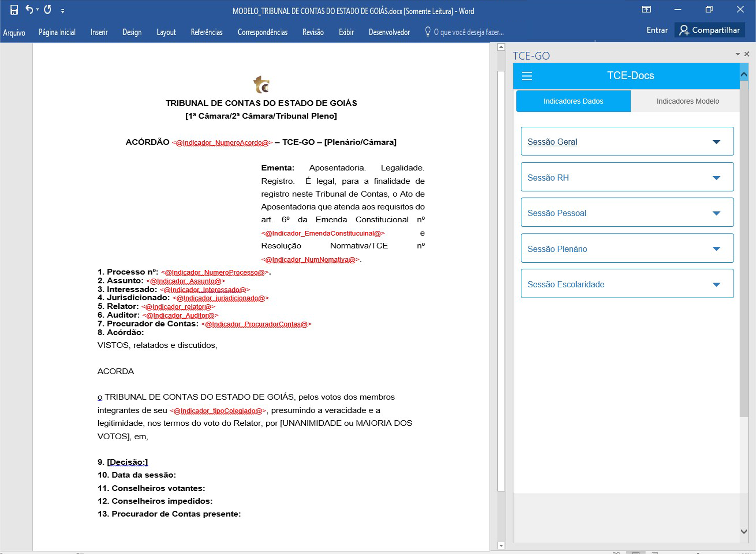The image size is (756, 554).
Task: Expand the Sessão RH section
Action: pos(716,178)
